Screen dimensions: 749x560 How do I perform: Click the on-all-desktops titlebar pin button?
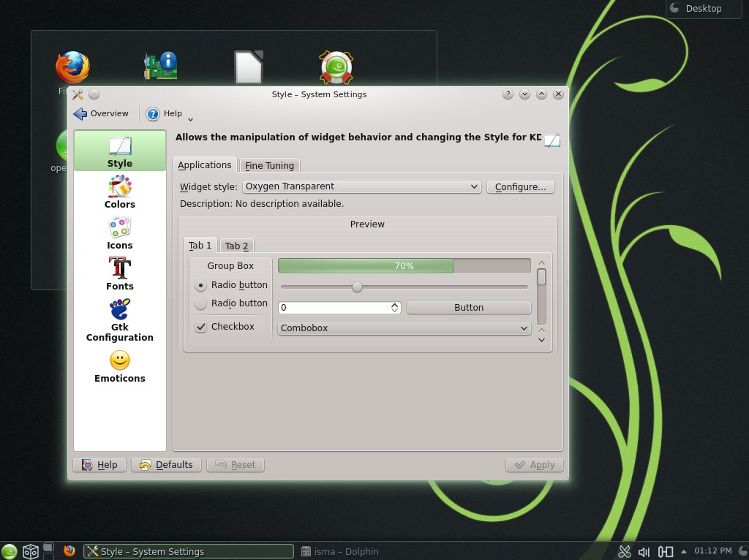[x=94, y=94]
